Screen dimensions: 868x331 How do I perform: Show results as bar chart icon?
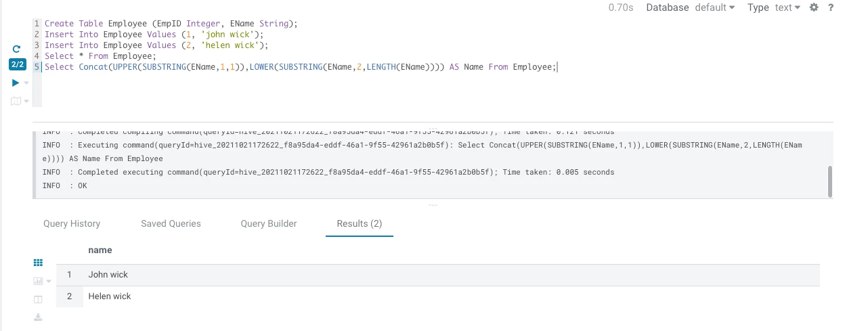[38, 281]
